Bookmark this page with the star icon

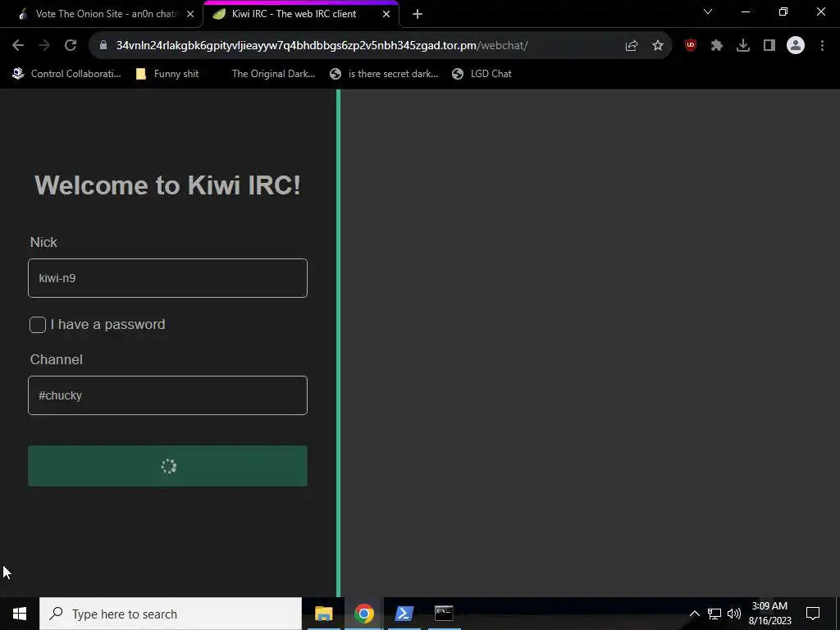[658, 46]
